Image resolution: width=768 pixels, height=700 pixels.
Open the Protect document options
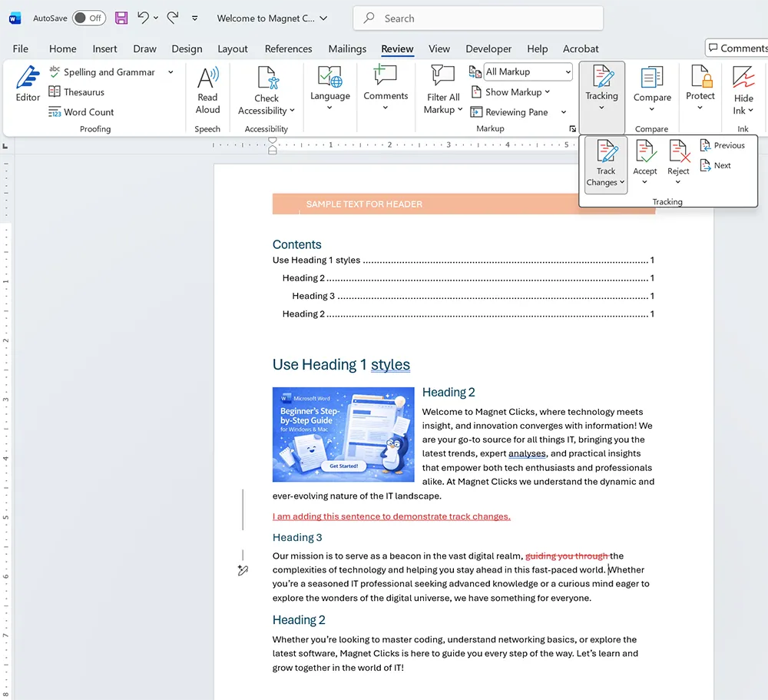point(700,88)
